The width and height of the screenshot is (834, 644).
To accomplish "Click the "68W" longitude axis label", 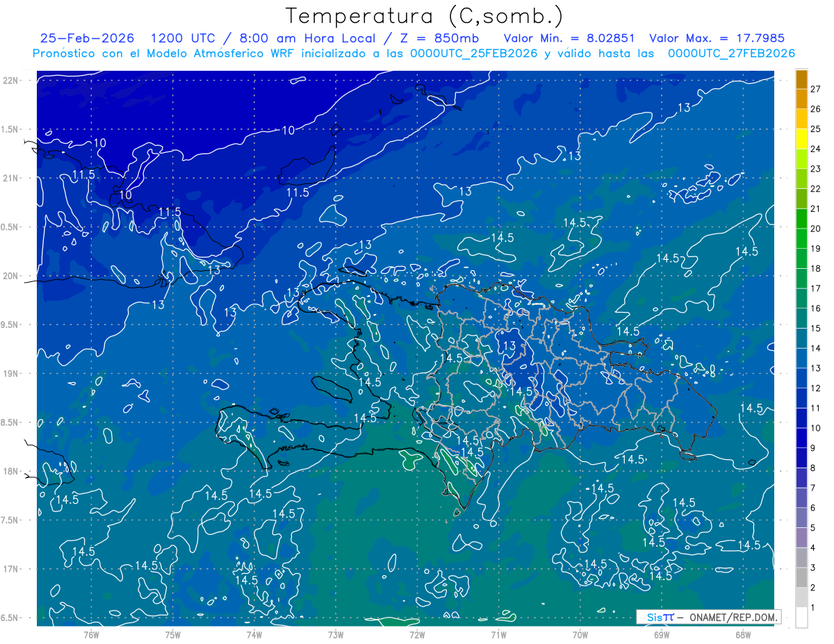I will point(743,634).
